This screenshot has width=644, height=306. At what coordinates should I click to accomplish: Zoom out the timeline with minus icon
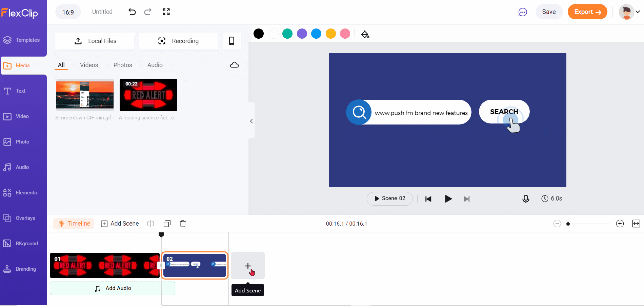(557, 224)
